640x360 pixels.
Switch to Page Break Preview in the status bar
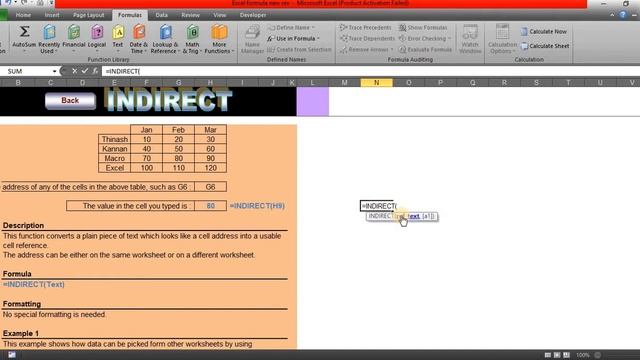567,355
